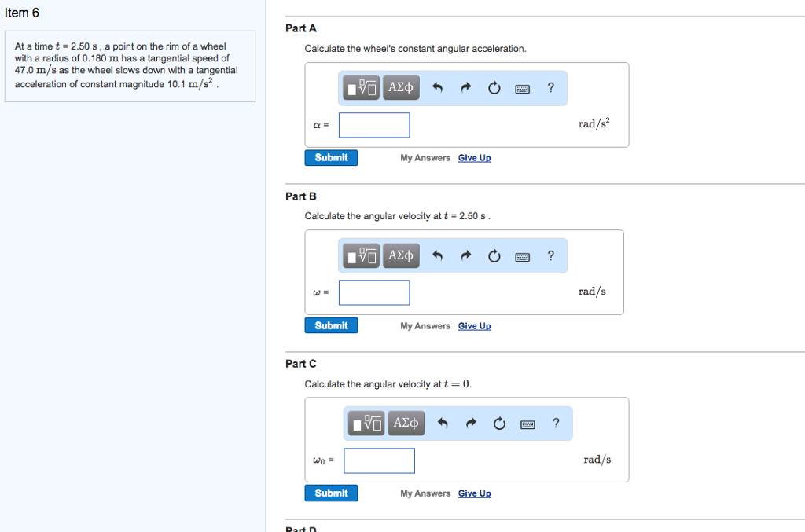Image resolution: width=805 pixels, height=532 pixels.
Task: Open My Answers for Part B
Action: pyautogui.click(x=425, y=325)
